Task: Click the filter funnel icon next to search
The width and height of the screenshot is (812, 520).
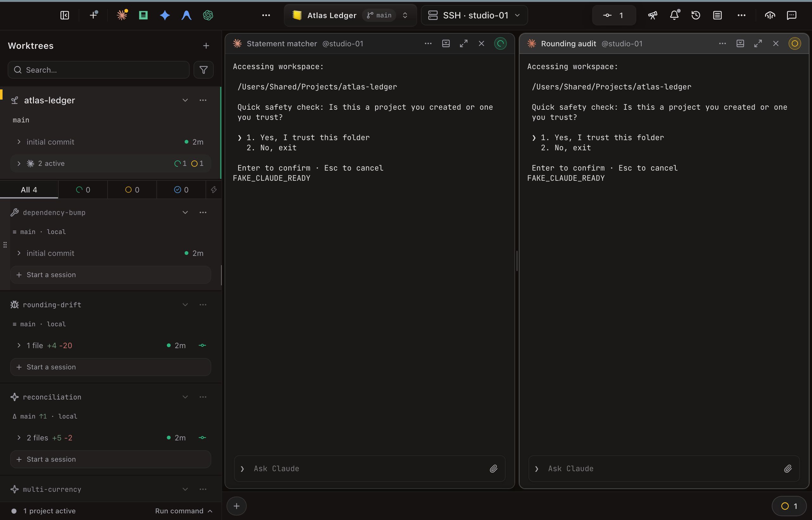Action: [203, 70]
